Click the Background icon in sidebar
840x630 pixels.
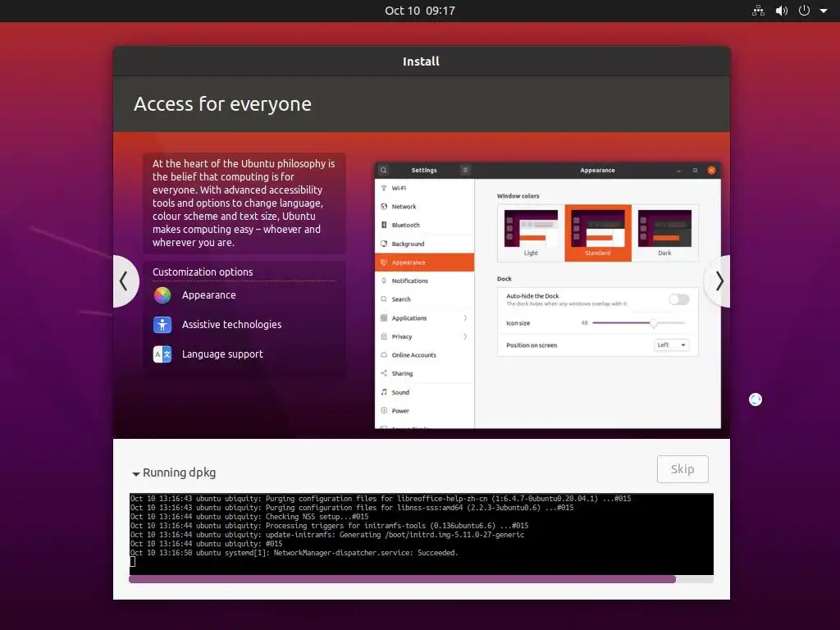coord(384,244)
